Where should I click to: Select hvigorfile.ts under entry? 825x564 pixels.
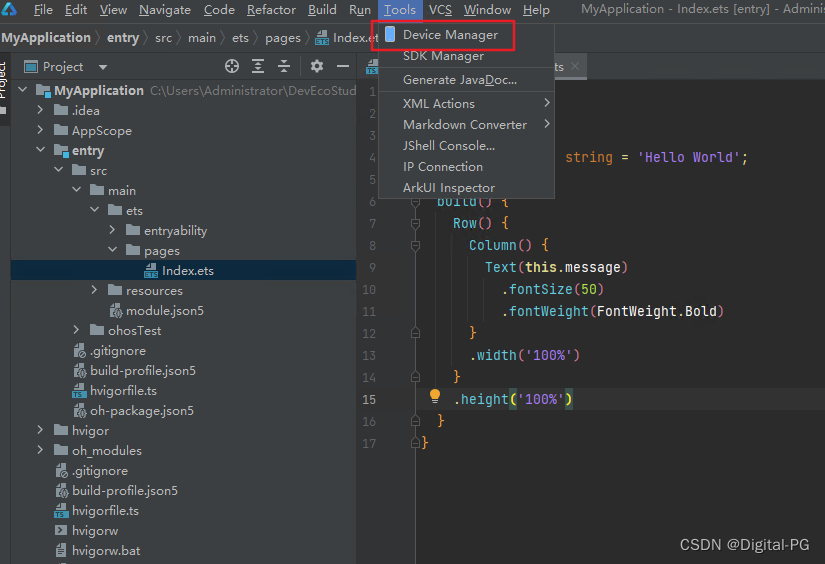[183, 391]
